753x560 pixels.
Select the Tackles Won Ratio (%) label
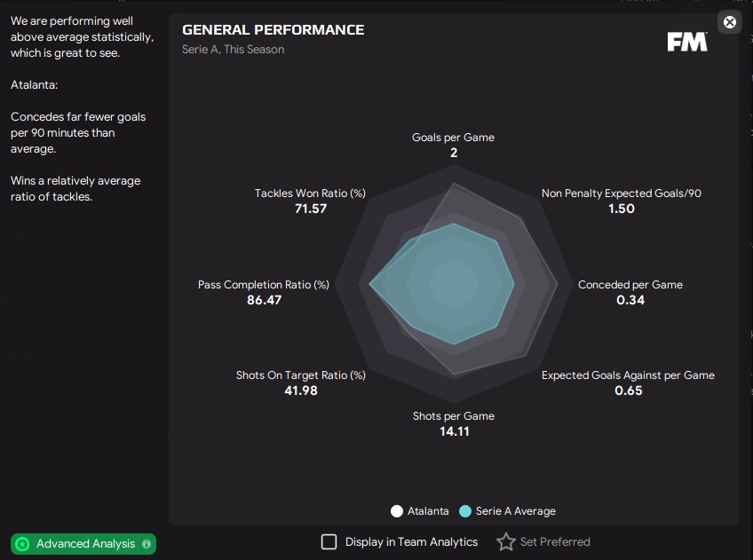click(310, 193)
